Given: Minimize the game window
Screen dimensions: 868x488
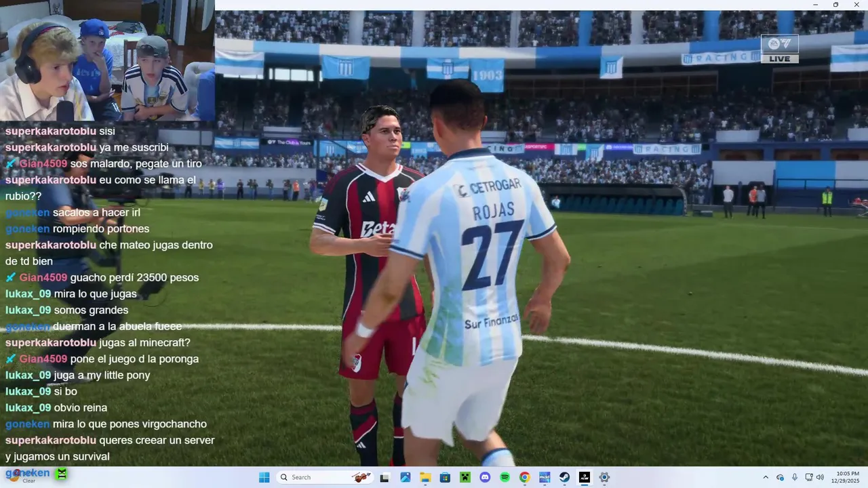Looking at the screenshot, I should (x=816, y=5).
